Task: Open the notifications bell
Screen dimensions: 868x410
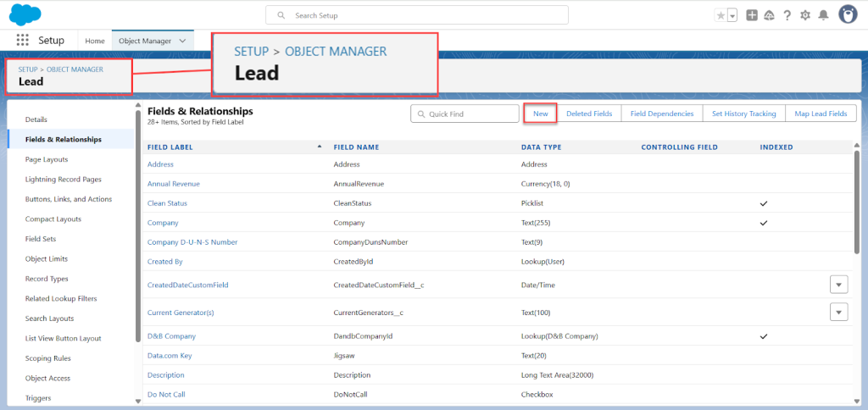Action: point(823,15)
